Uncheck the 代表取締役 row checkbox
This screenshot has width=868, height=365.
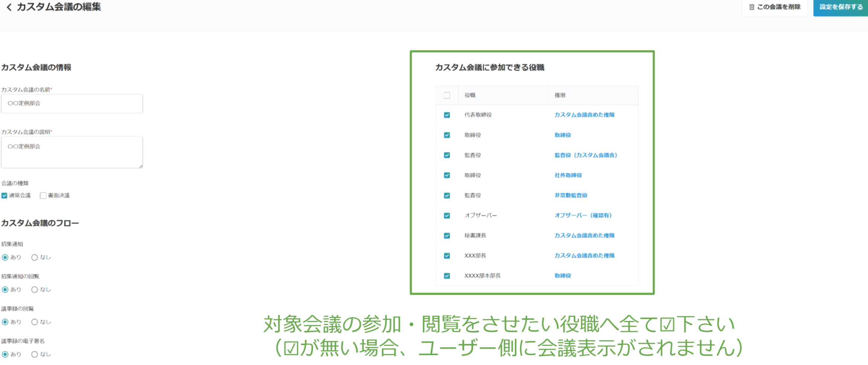(x=447, y=115)
